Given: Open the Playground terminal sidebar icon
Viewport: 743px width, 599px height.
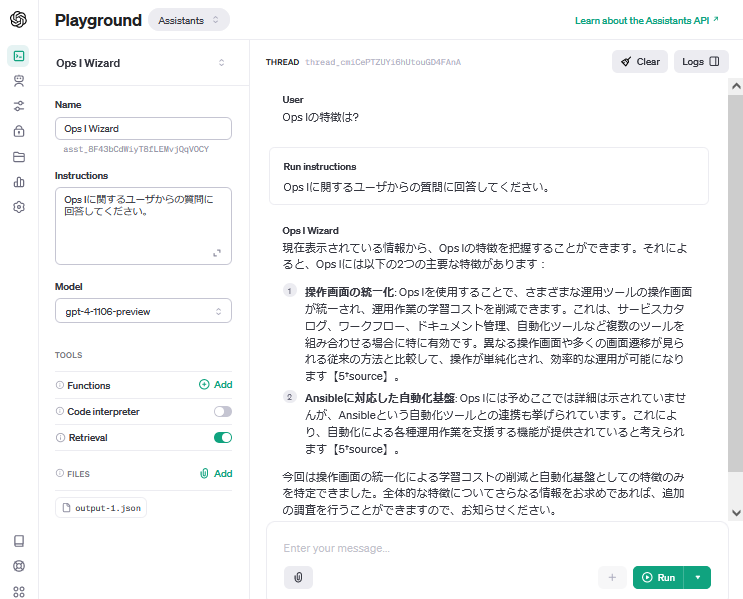Looking at the screenshot, I should click(x=18, y=56).
